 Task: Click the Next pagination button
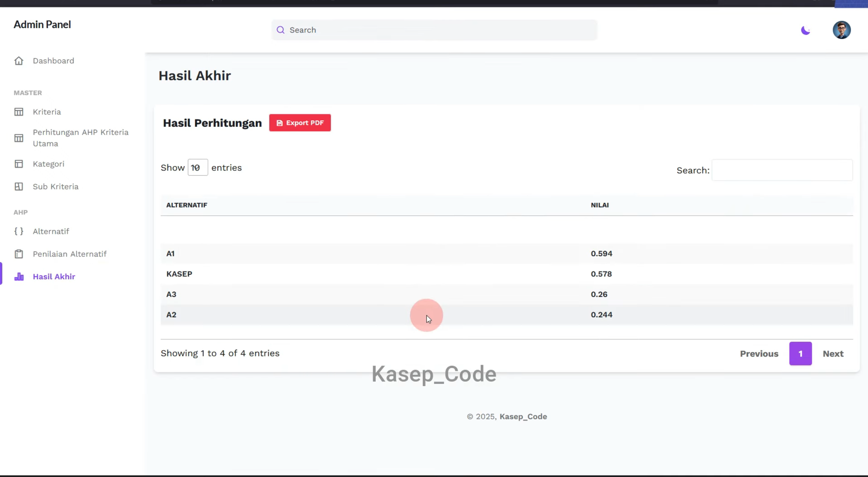tap(833, 354)
